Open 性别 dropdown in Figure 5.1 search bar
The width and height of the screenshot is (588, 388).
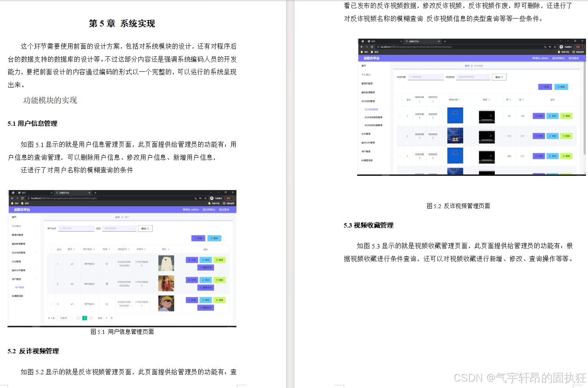coord(119,228)
